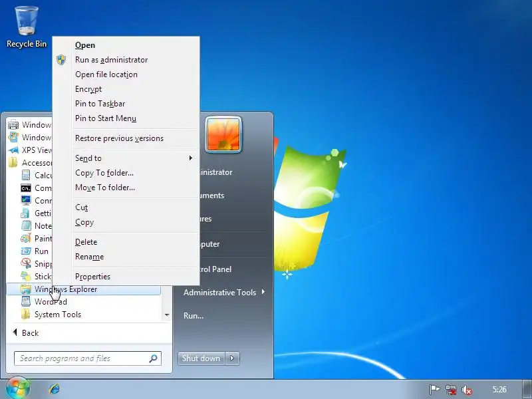Click the Accessories folder icon
This screenshot has height=399, width=532.
[13, 162]
